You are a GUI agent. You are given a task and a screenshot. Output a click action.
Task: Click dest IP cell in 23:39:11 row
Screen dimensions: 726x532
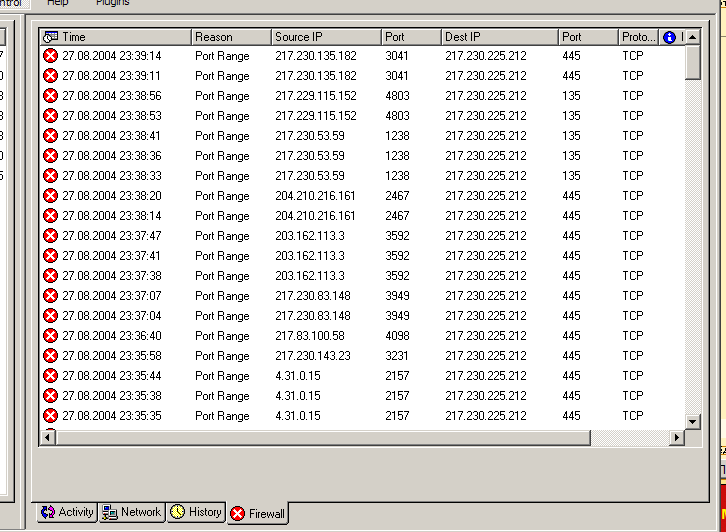(x=486, y=76)
